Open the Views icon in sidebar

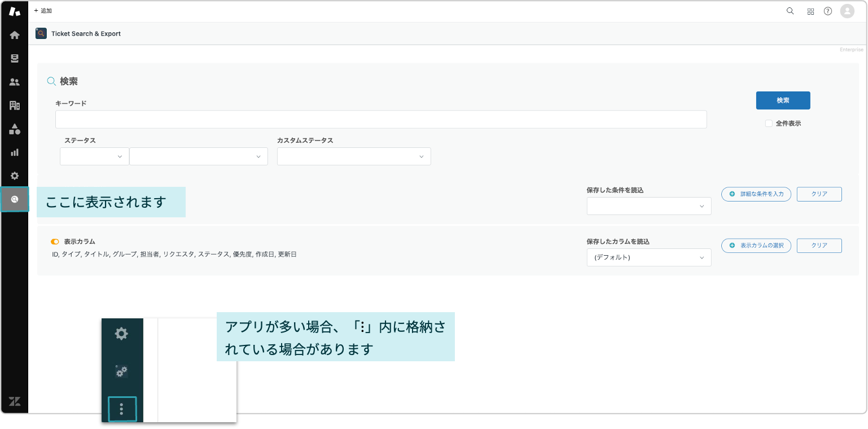point(15,59)
